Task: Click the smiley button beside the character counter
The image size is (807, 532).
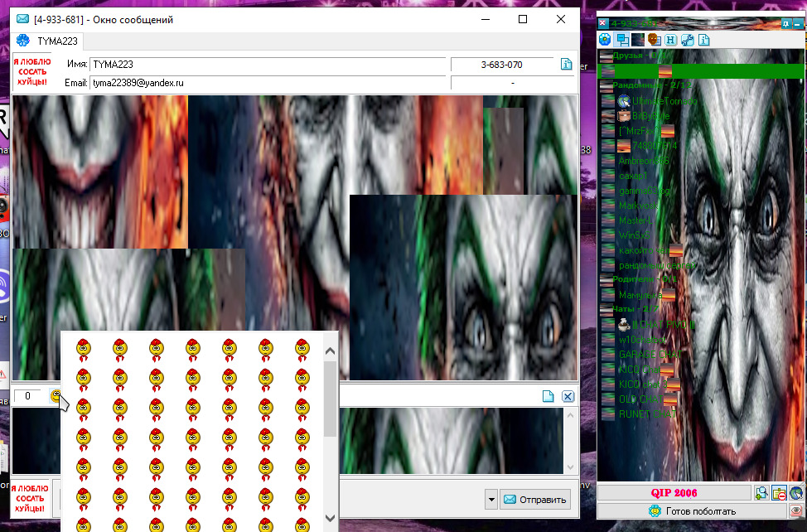Action: (56, 397)
